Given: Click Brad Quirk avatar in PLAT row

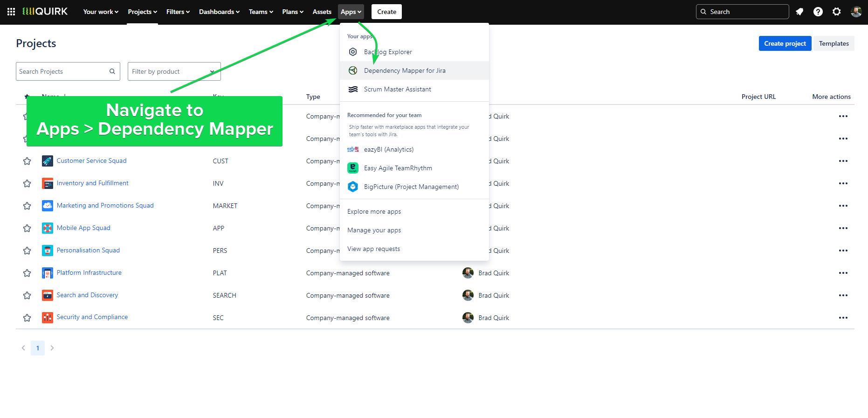Looking at the screenshot, I should (468, 273).
